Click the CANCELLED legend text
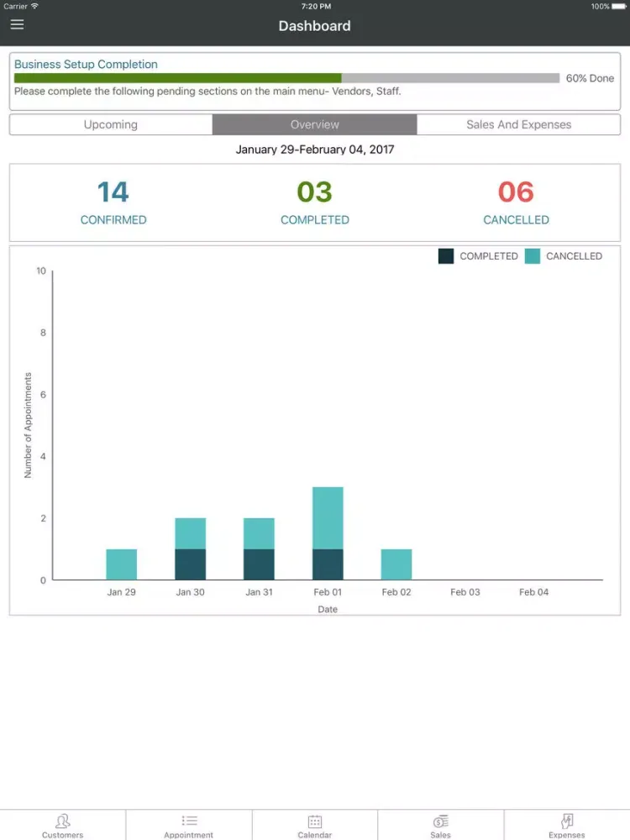The height and width of the screenshot is (840, 630). [x=575, y=256]
